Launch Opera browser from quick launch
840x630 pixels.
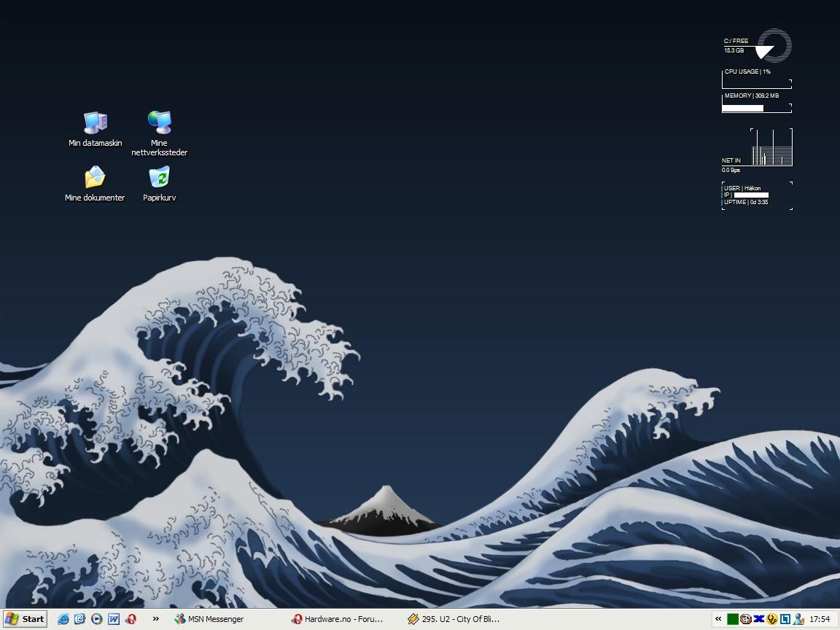tap(131, 619)
